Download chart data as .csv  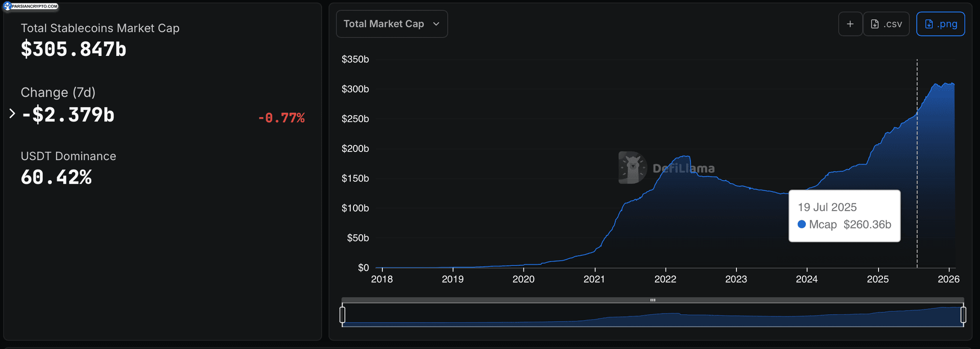pyautogui.click(x=886, y=24)
